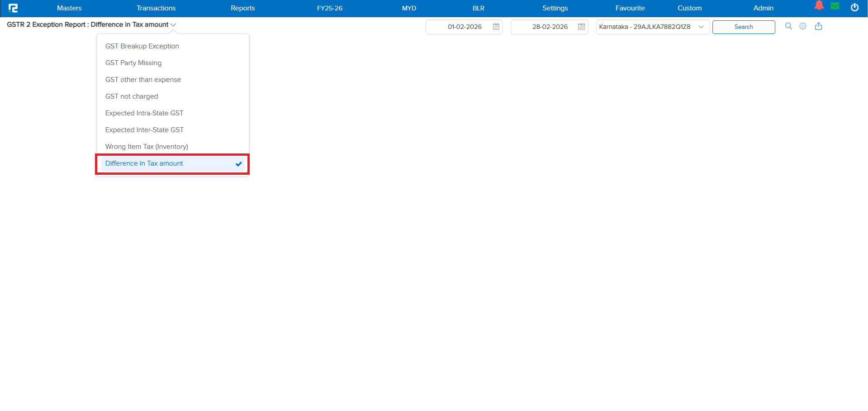868x411 pixels.
Task: Click the checkmark beside Difference in Tax amount
Action: (x=238, y=164)
